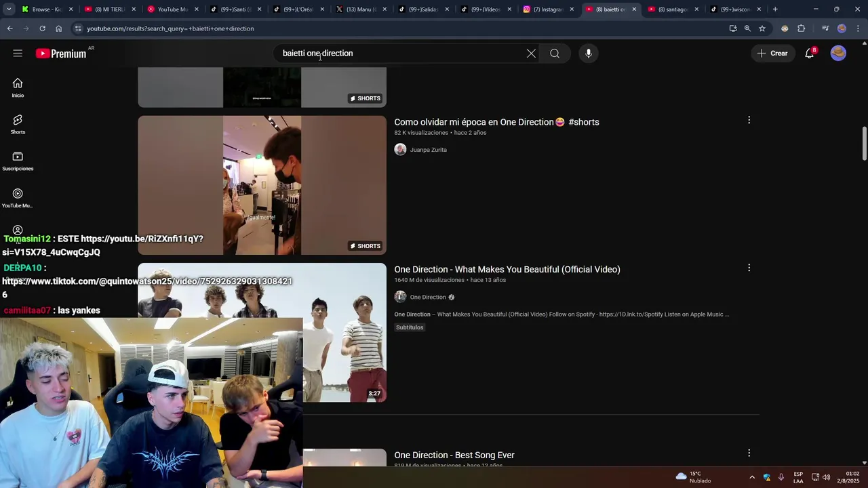
Task: Open the Chrome profile avatar
Action: point(842,28)
